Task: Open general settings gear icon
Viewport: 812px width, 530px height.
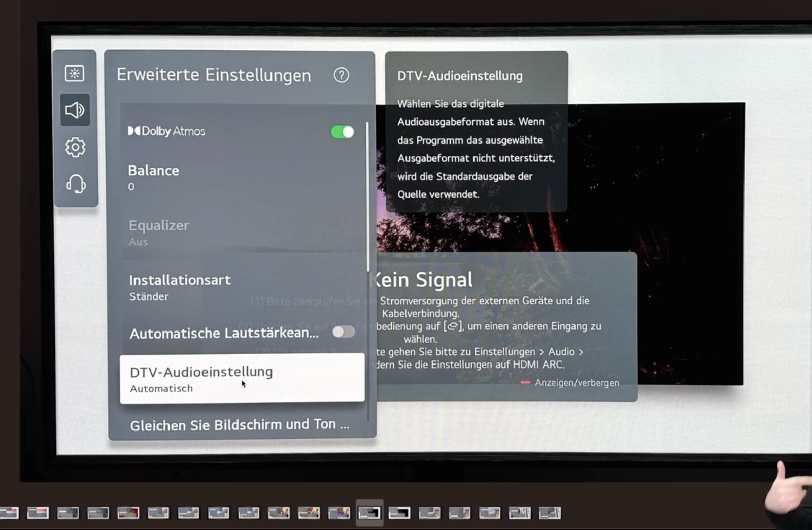Action: 75,147
